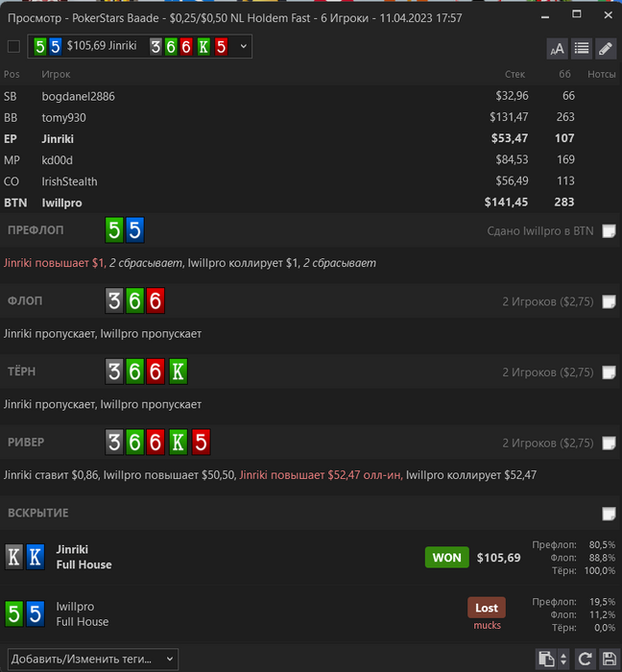Screen dimensions: 622x672
Task: Click Iwillpro's green five card at showdown
Action: (14, 613)
